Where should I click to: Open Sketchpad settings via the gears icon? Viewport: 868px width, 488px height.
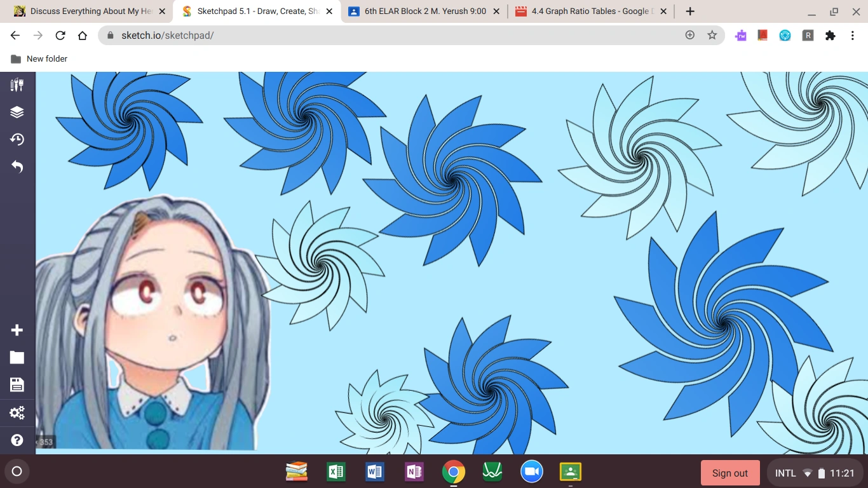[x=17, y=412]
